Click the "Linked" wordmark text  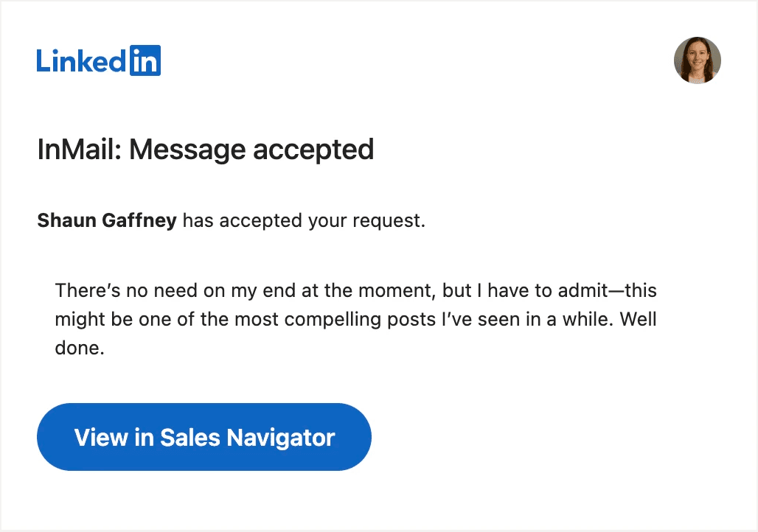(x=81, y=61)
